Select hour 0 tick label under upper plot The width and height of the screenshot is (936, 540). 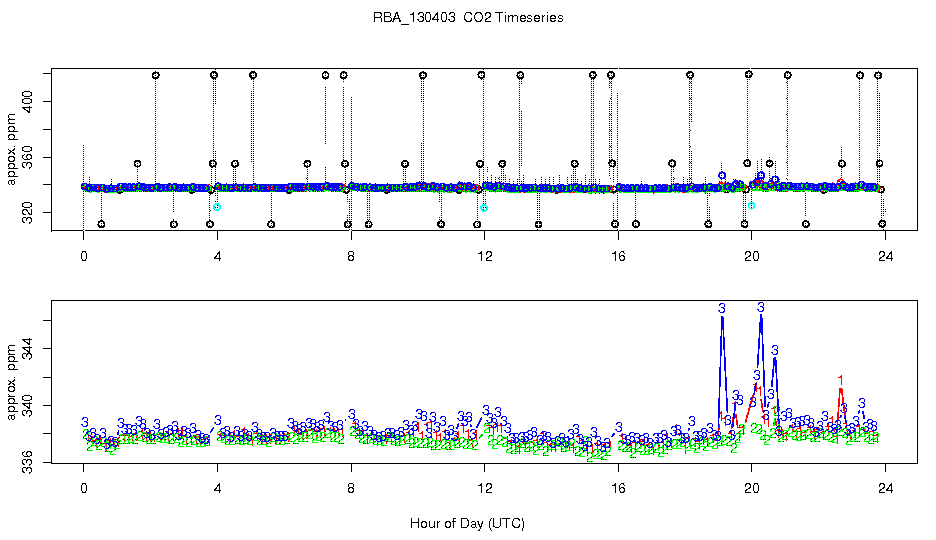[84, 256]
